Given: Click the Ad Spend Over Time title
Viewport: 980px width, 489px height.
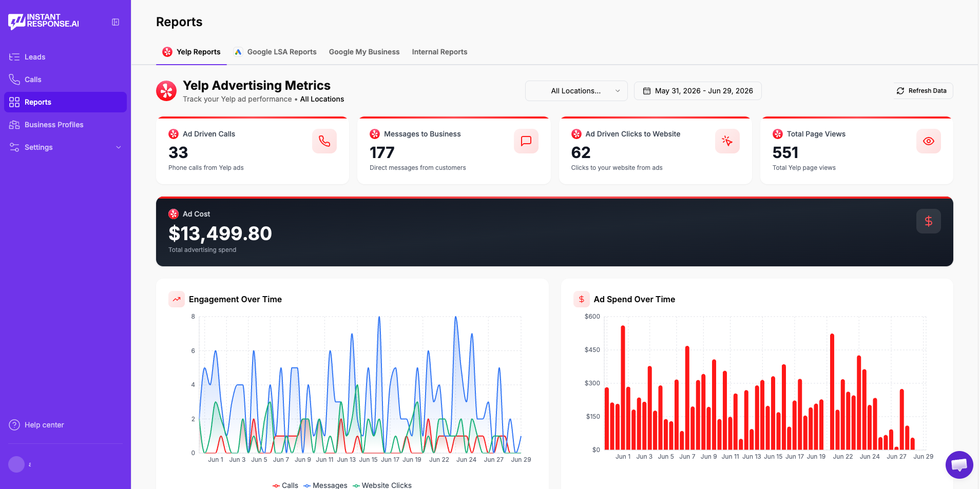Looking at the screenshot, I should pos(635,299).
